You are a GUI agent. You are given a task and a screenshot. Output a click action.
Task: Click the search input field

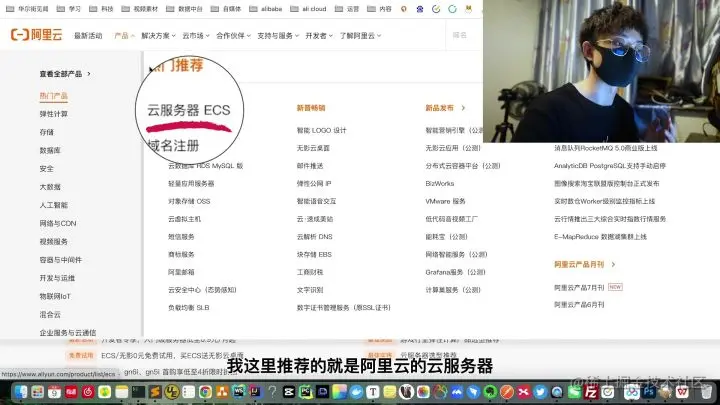point(464,35)
